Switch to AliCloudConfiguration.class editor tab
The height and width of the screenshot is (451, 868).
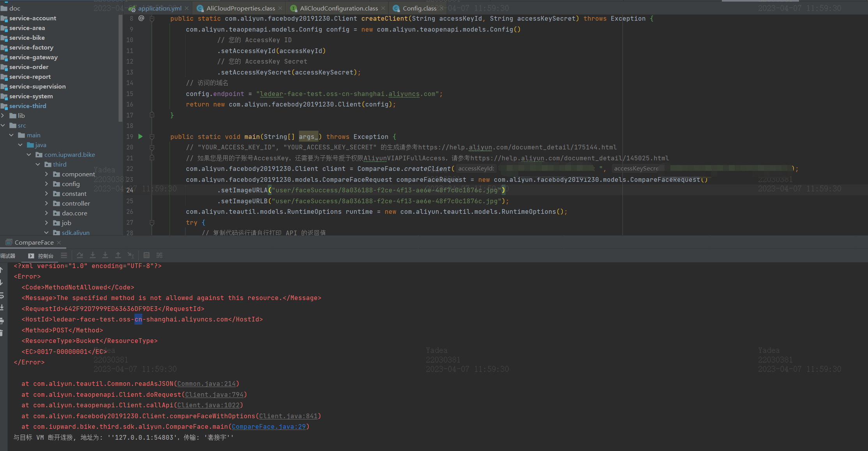[x=338, y=8]
